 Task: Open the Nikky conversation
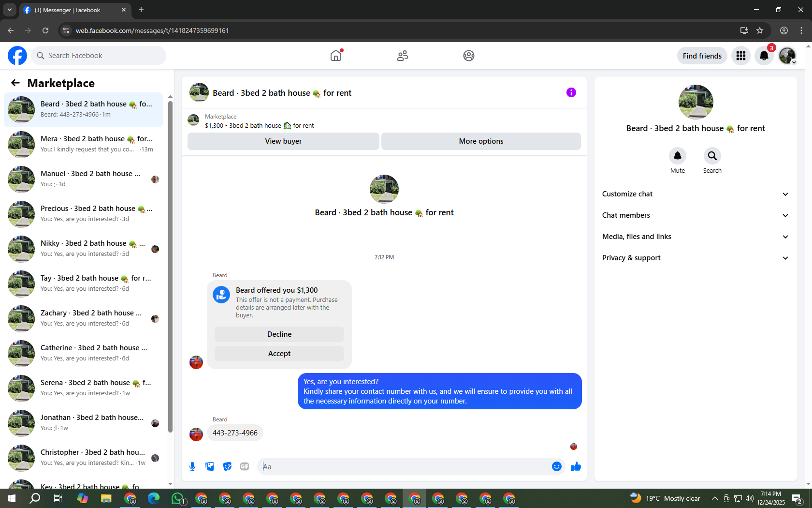[83, 249]
